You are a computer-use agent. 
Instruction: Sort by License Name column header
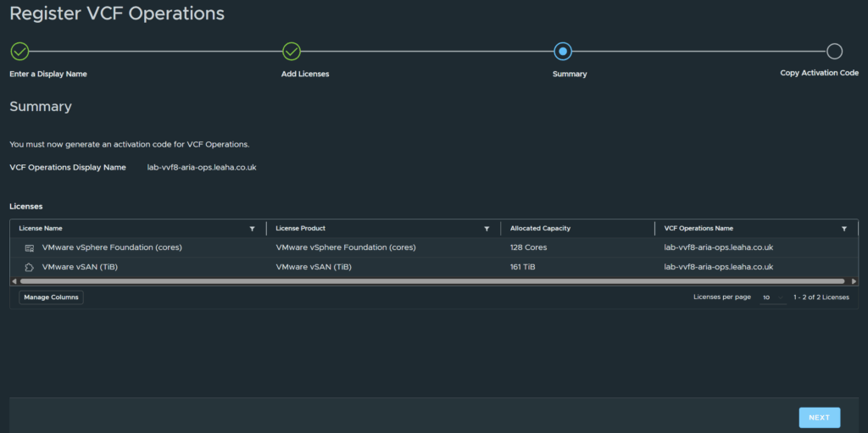coord(41,228)
